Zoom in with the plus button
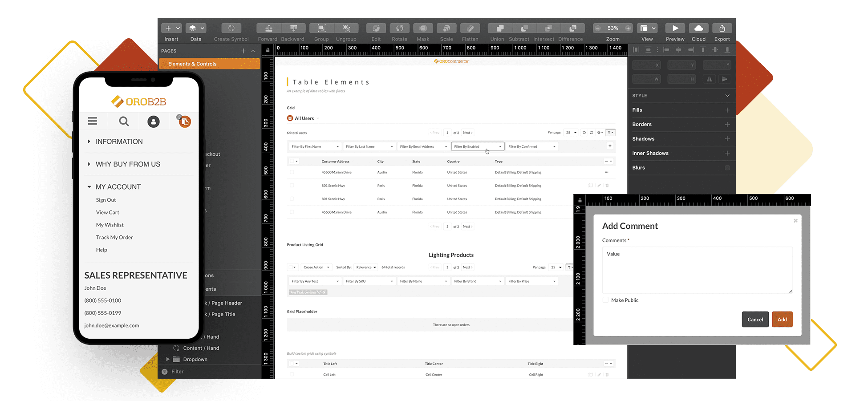This screenshot has width=868, height=401. pos(628,28)
